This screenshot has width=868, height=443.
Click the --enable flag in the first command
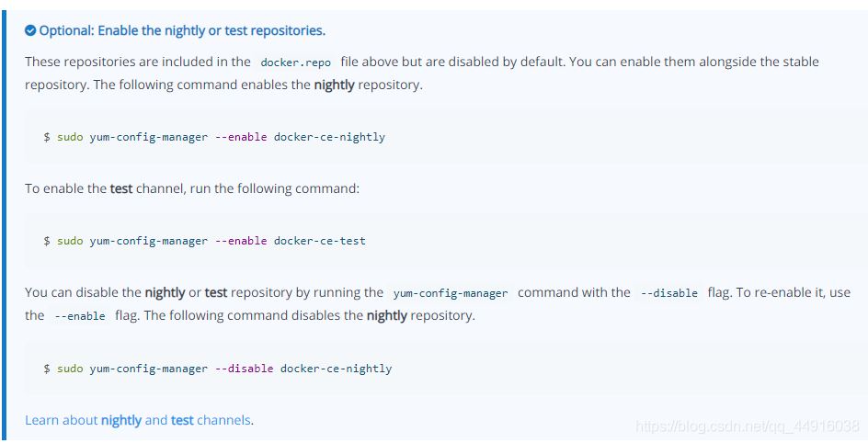tap(241, 137)
